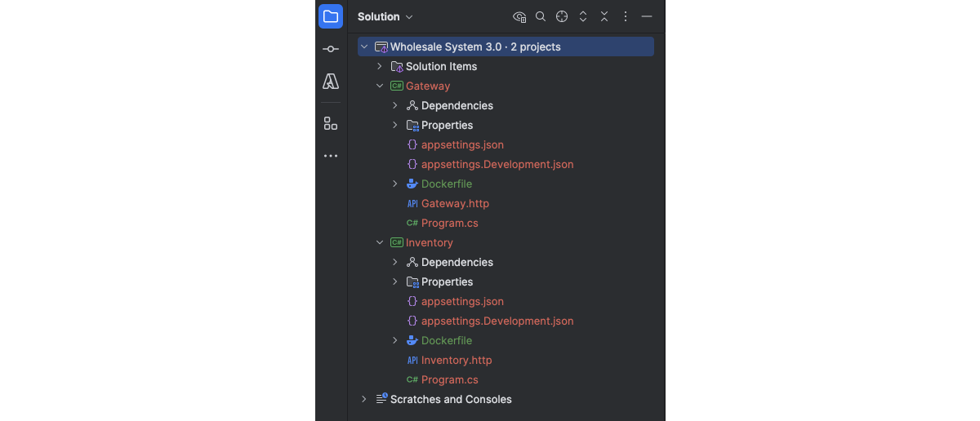Hide the Solution panel with minimize dash
980x421 pixels.
[x=647, y=16]
